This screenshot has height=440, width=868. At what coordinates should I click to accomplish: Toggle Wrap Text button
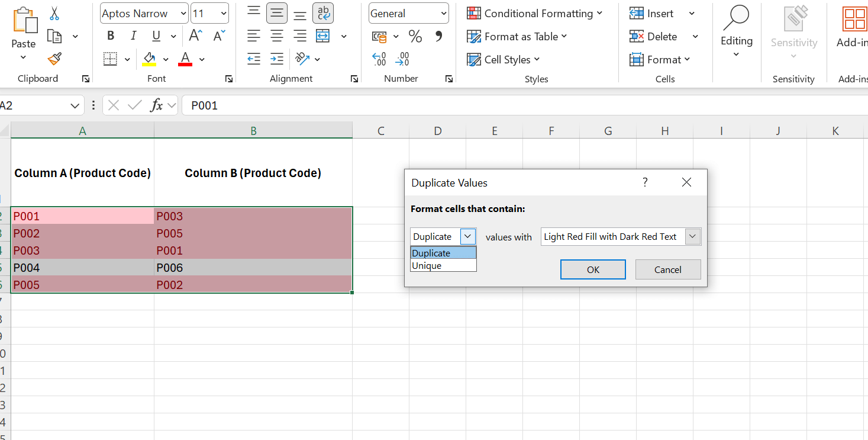[322, 13]
